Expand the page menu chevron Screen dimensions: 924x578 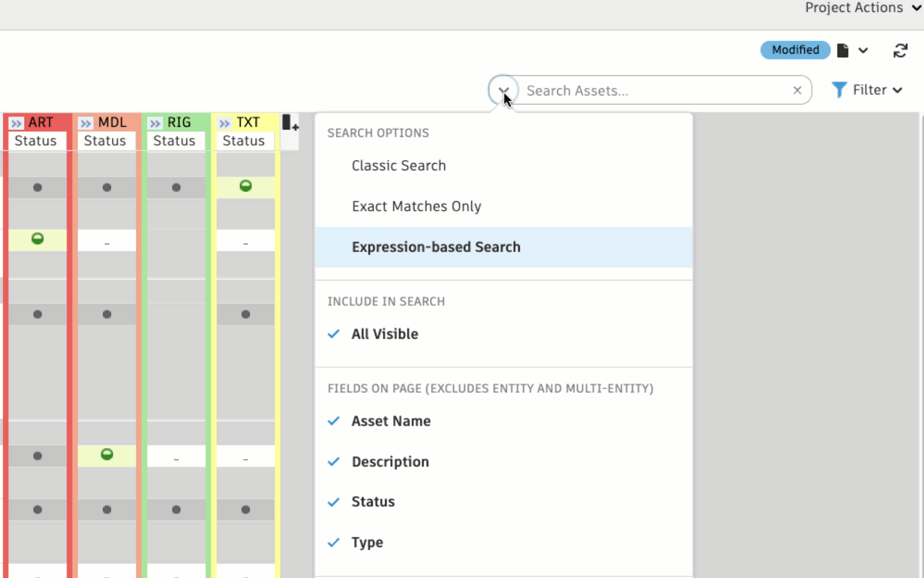point(863,50)
